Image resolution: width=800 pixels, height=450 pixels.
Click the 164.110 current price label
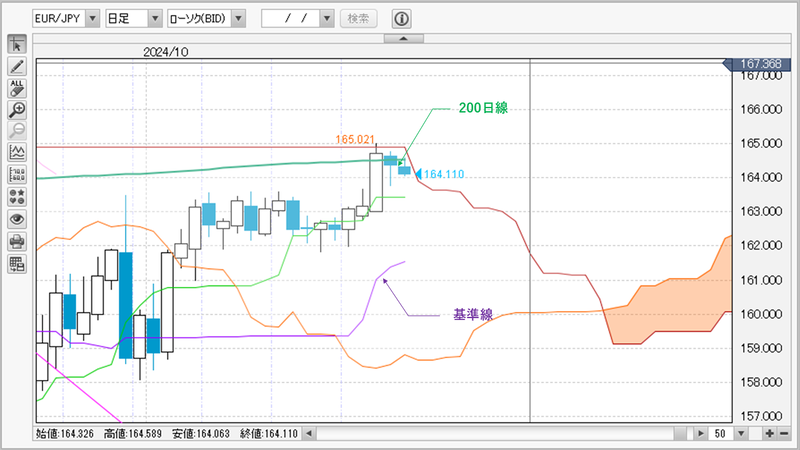point(444,174)
